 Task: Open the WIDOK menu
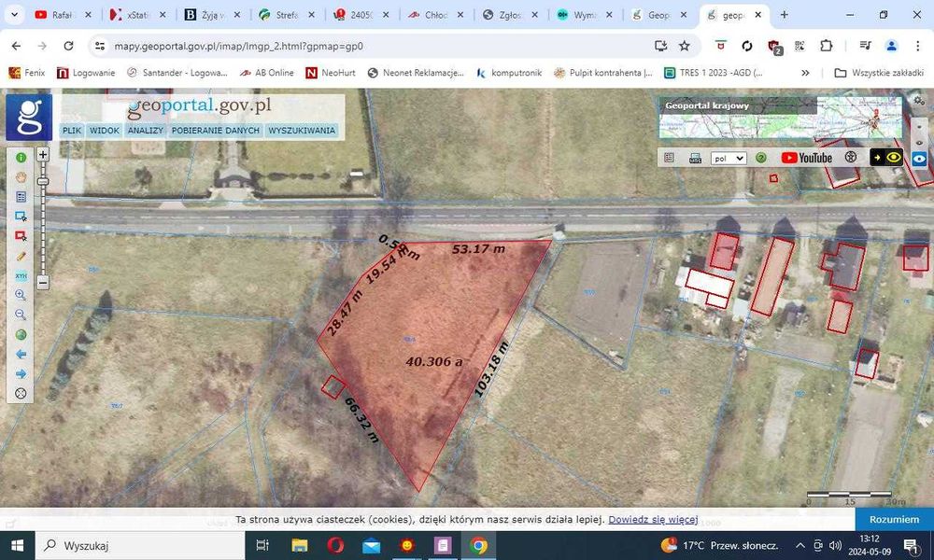pyautogui.click(x=105, y=131)
